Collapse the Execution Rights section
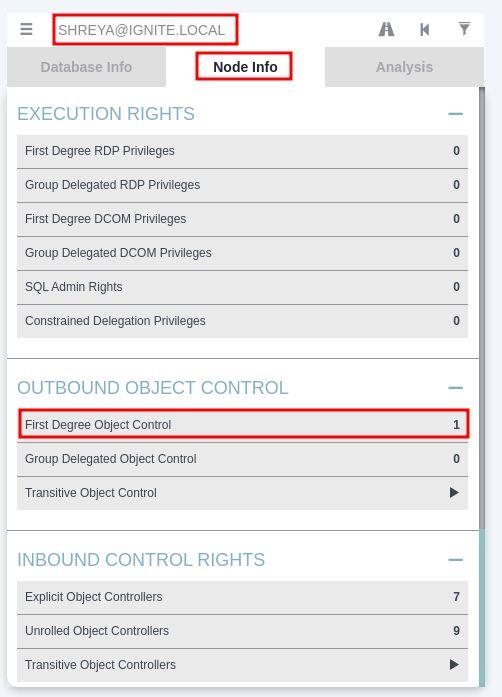 click(455, 114)
